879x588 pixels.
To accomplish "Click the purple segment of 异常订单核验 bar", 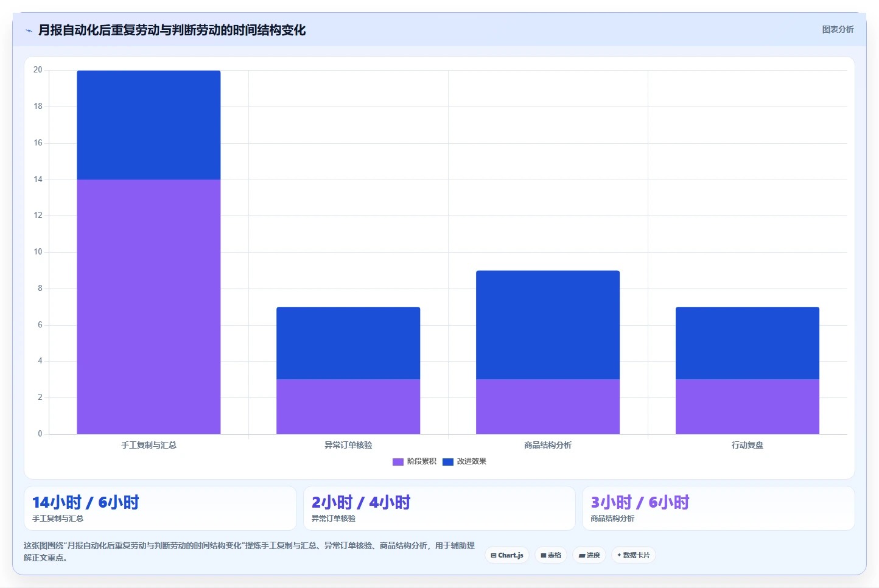I will (348, 407).
